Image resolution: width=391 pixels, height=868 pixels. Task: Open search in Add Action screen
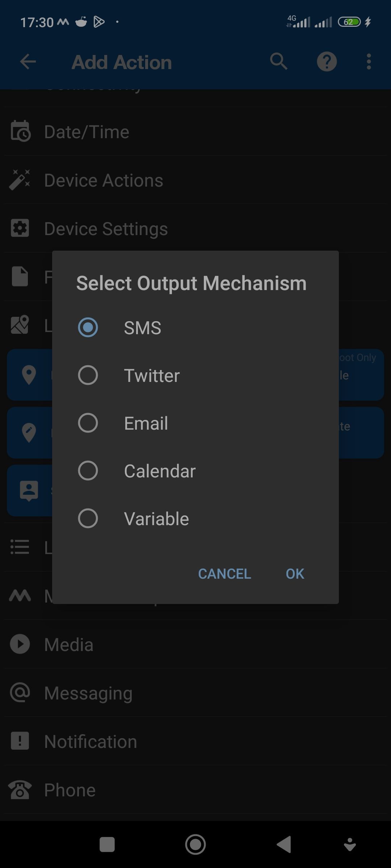(279, 61)
